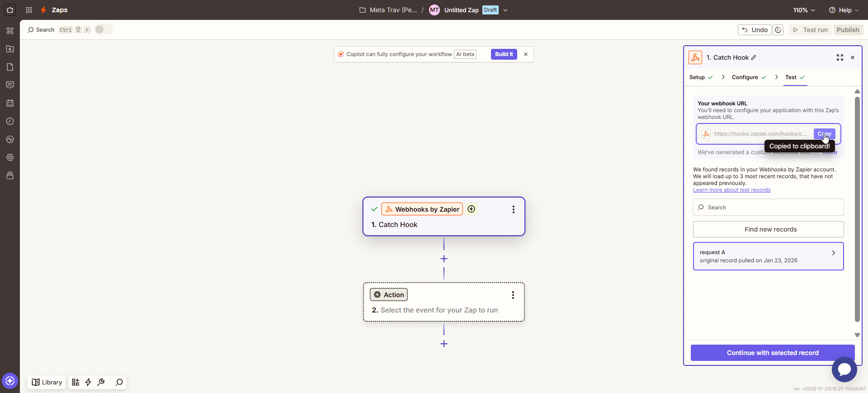
Task: Add step below the Action node
Action: tap(444, 344)
